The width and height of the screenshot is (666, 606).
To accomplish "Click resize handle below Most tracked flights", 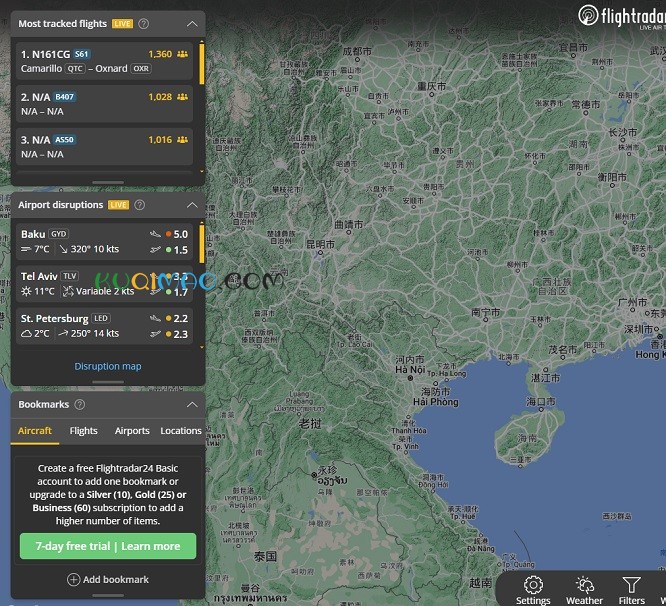I will 108,183.
